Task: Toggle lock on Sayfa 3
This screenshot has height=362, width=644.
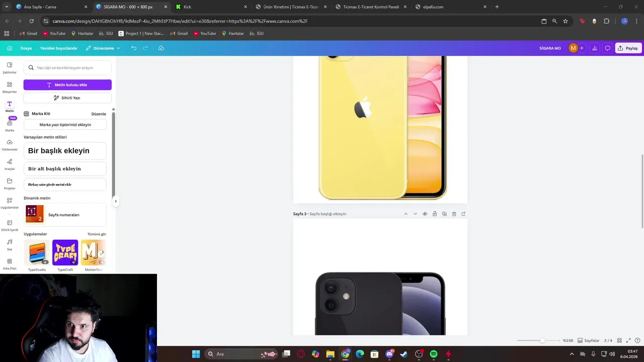Action: click(435, 214)
